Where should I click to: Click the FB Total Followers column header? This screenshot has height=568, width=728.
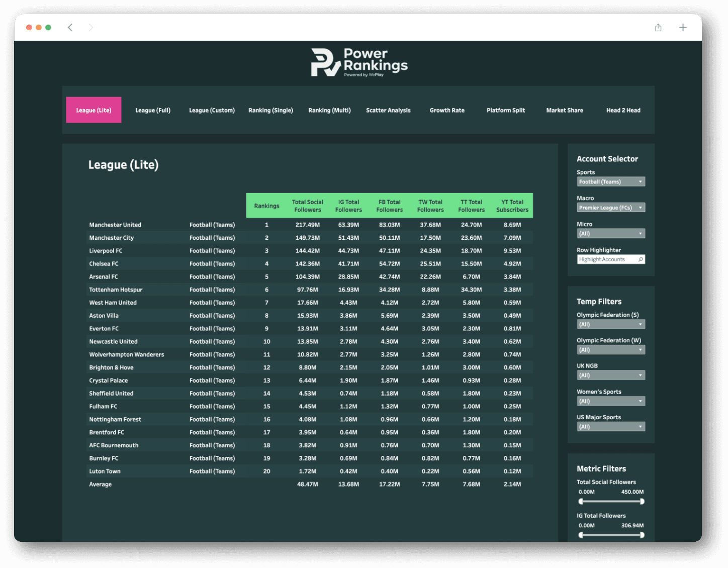coord(390,206)
